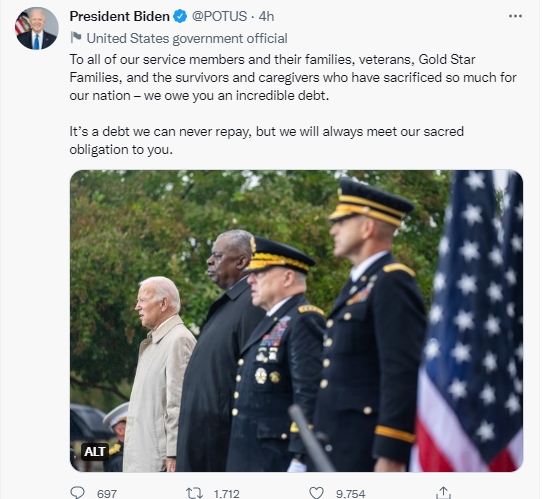547x499 pixels.
Task: Open the tweet's three-dot more menu
Action: click(x=515, y=16)
